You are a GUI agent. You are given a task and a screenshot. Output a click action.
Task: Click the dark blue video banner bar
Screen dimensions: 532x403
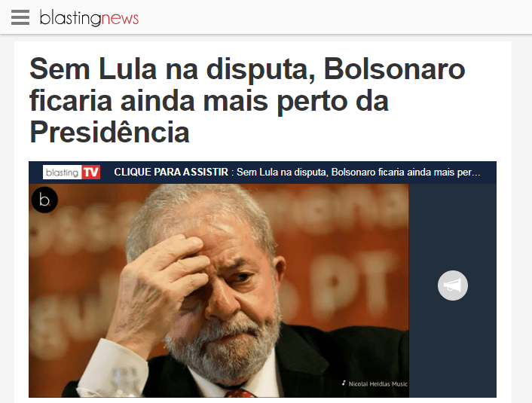coord(262,172)
